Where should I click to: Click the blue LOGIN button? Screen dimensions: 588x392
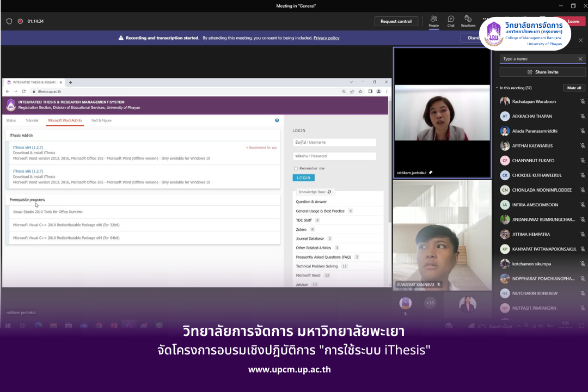point(303,178)
